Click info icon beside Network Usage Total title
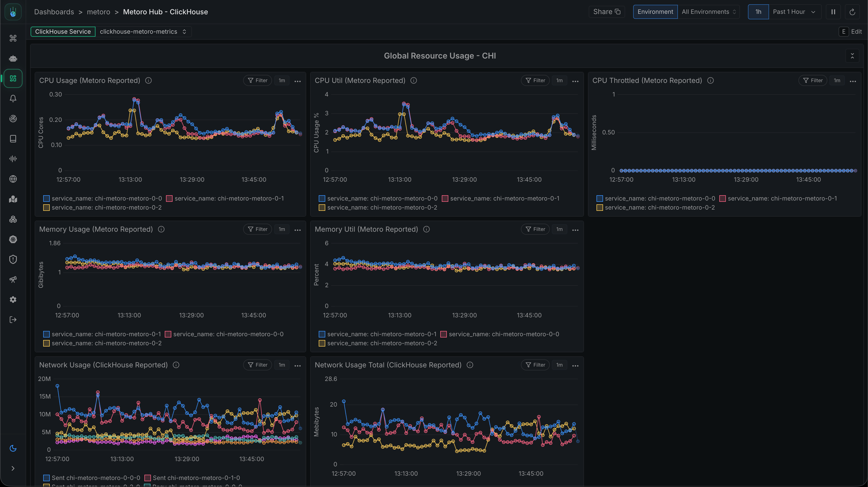The width and height of the screenshot is (868, 487). (470, 365)
